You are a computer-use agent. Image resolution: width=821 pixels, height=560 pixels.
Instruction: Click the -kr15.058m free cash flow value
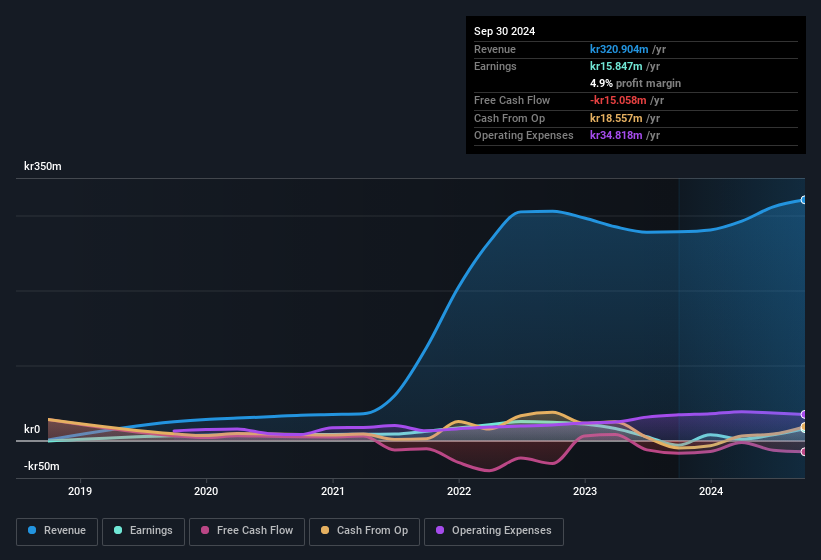(x=618, y=100)
